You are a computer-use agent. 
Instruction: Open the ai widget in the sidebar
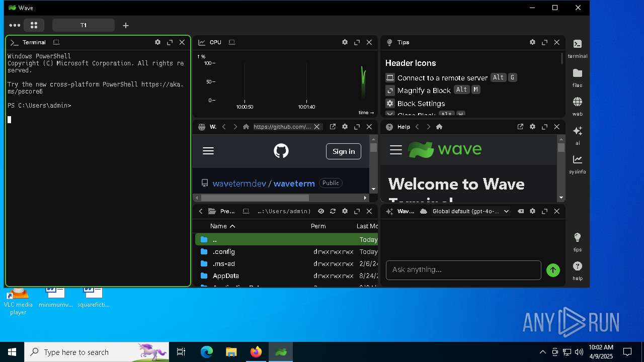(x=578, y=135)
